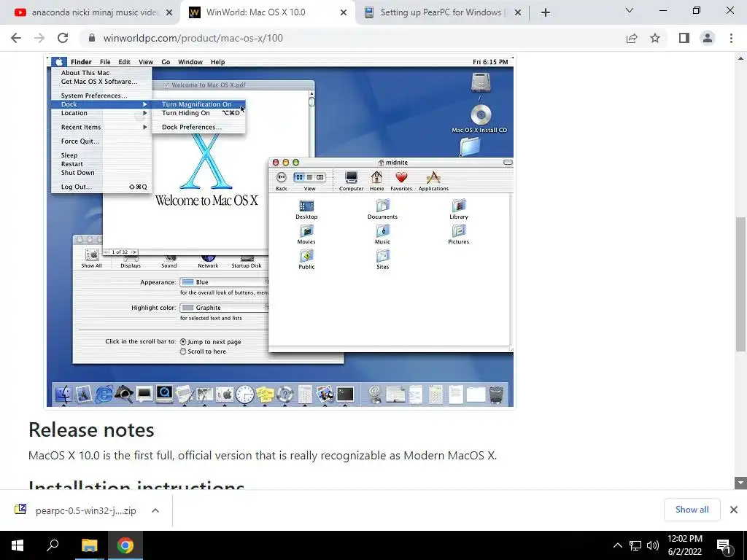This screenshot has width=747, height=560.
Task: Open the Chrome three-dot menu
Action: pos(731,38)
